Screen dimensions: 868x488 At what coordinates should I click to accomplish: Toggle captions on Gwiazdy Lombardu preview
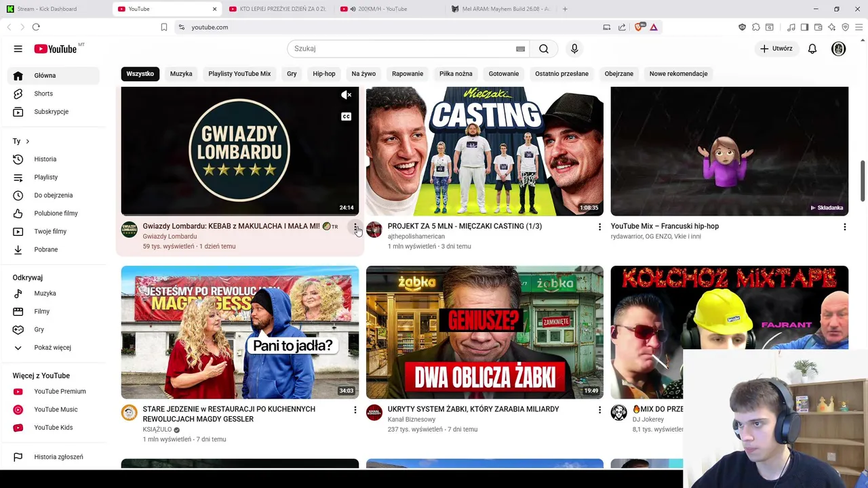click(x=346, y=117)
